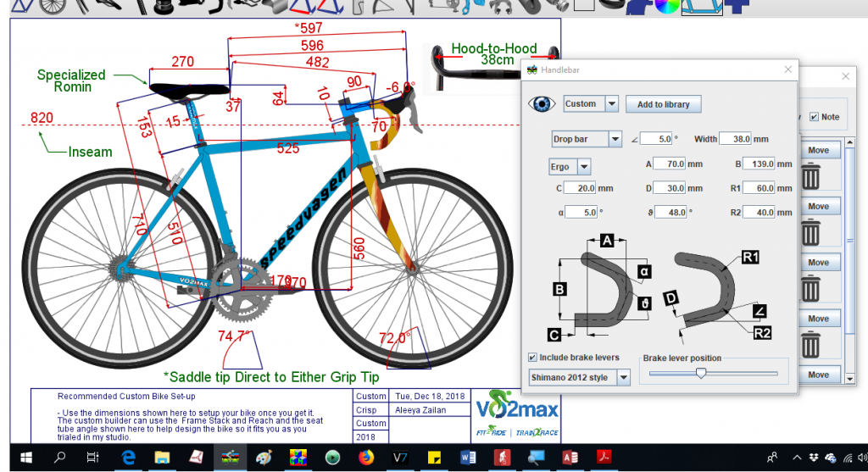
Task: Open Windows taskbar search
Action: (60, 458)
